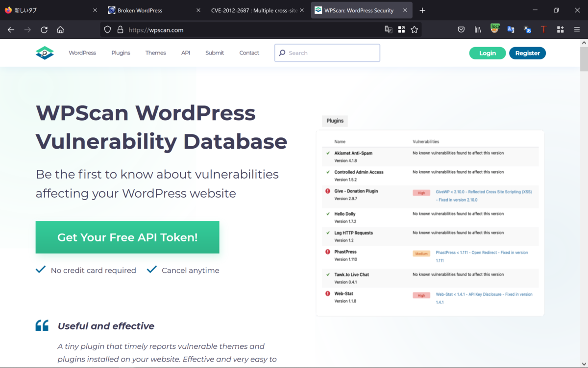Click the red alert icon beside Web-Stat
Image resolution: width=588 pixels, height=368 pixels.
[328, 293]
